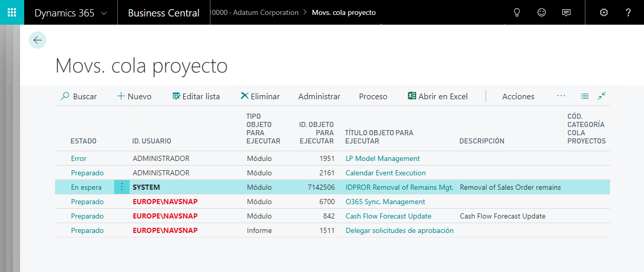Click Eliminar to delete the entry

[260, 97]
